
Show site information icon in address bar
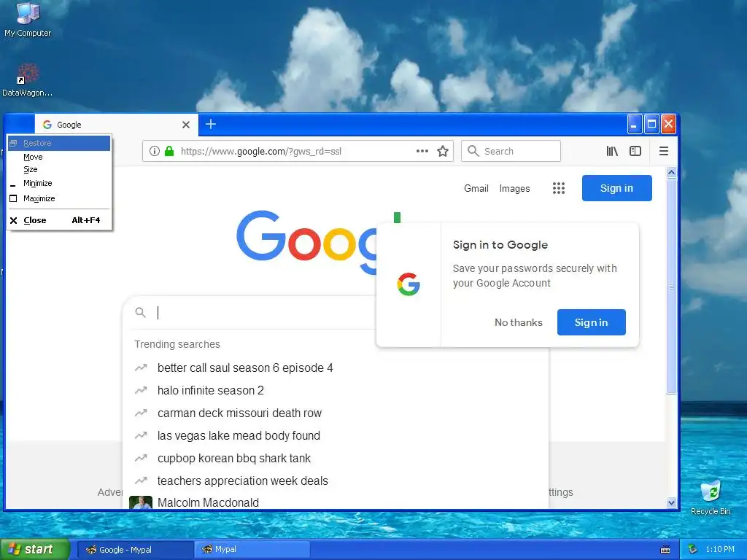[x=155, y=152]
